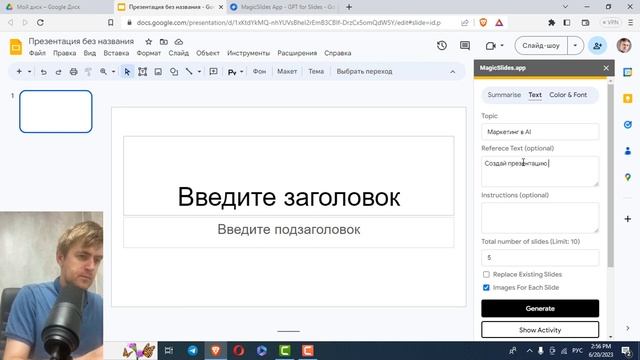Switch to the Color & Font tab
Image resolution: width=640 pixels, height=360 pixels.
[x=568, y=95]
